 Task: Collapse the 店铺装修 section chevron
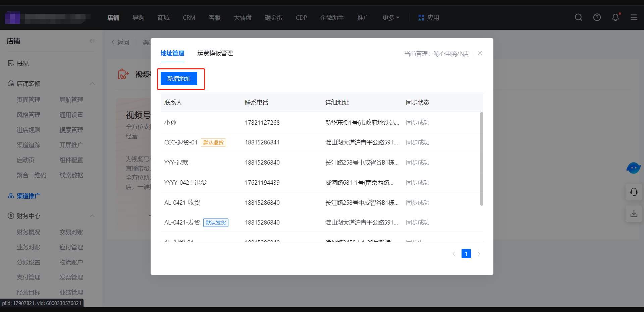tap(92, 83)
